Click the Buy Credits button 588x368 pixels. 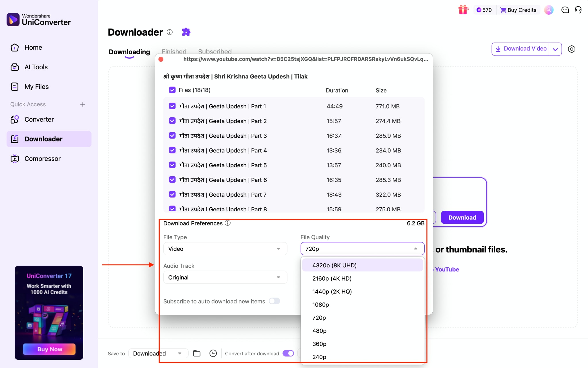(x=519, y=10)
